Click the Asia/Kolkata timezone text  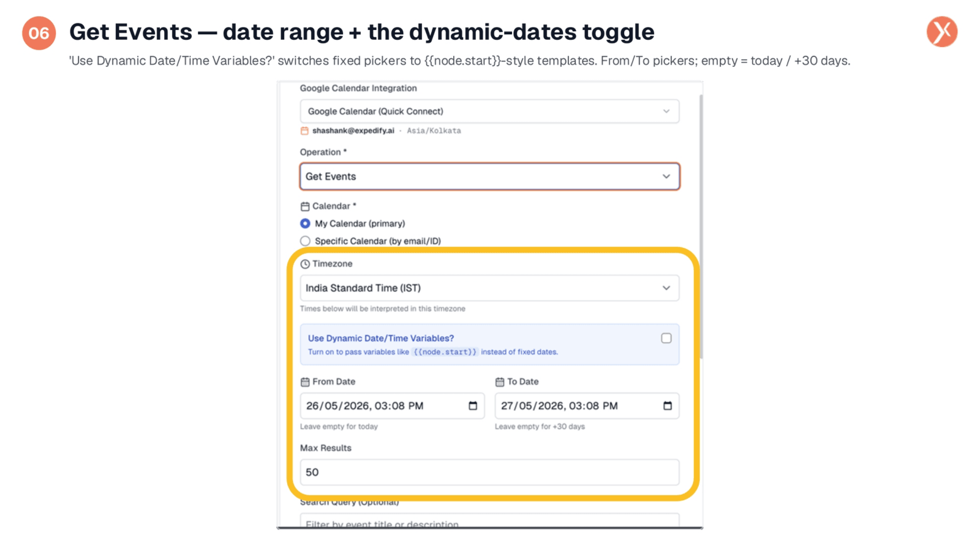434,130
